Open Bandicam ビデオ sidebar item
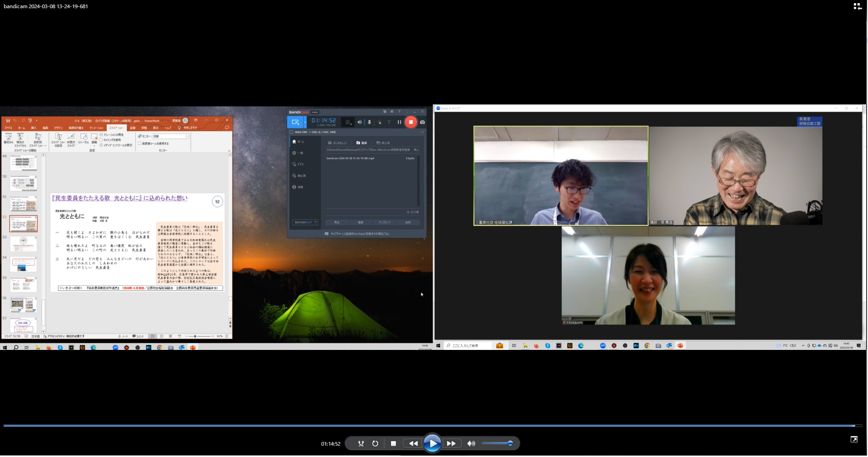The height and width of the screenshot is (457, 868). pyautogui.click(x=304, y=164)
